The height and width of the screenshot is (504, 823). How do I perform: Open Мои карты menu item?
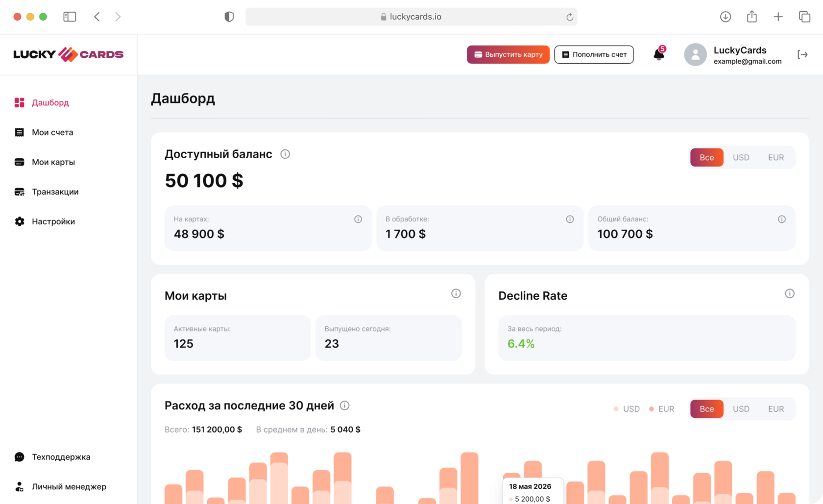coord(53,162)
